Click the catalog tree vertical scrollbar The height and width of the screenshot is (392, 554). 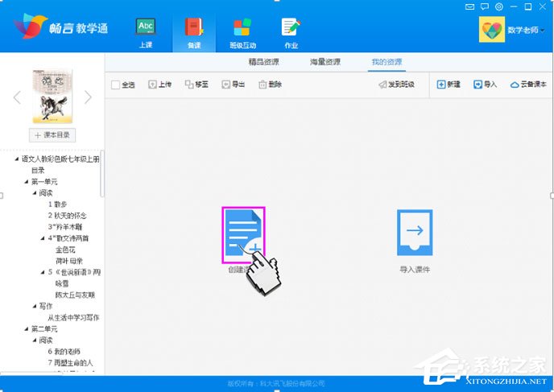click(102, 174)
